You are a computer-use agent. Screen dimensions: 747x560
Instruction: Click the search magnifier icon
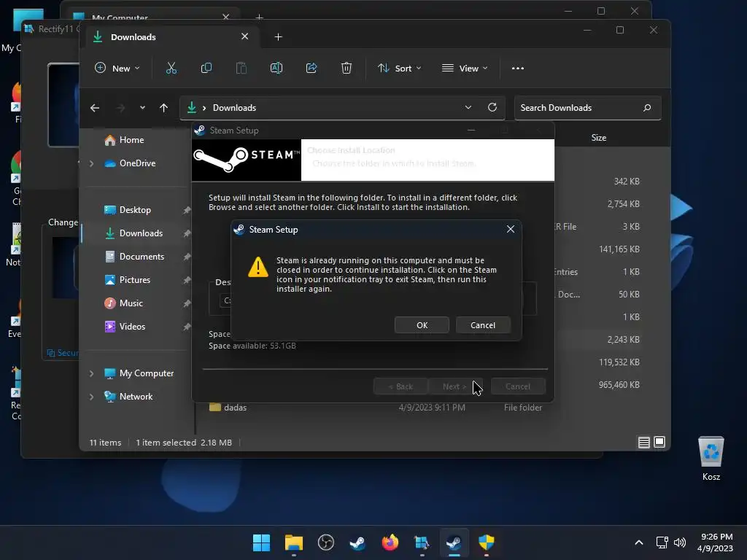pos(647,108)
